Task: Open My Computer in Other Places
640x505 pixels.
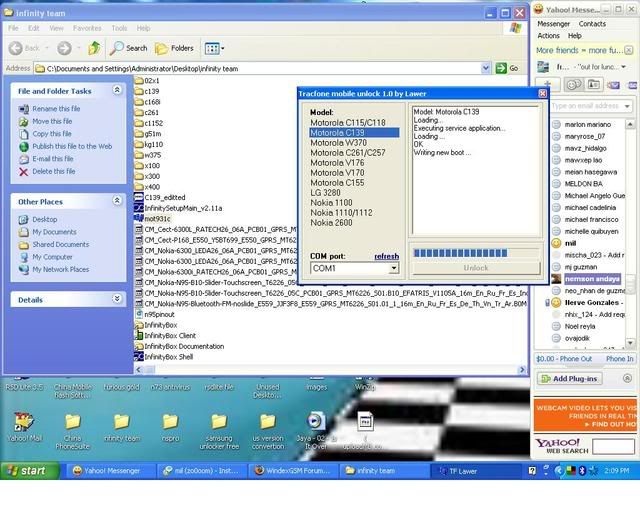Action: (52, 257)
